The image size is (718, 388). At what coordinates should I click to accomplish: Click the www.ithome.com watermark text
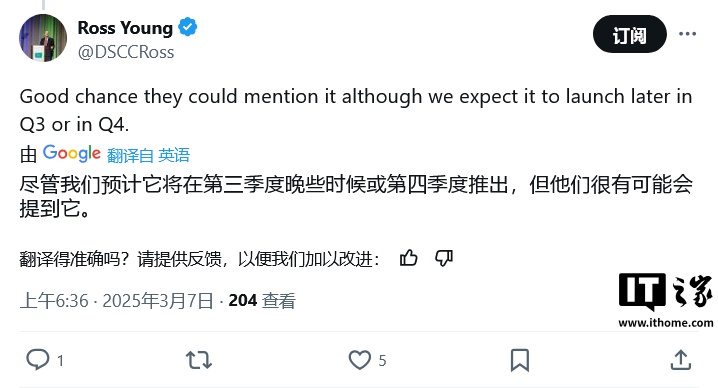click(x=666, y=323)
